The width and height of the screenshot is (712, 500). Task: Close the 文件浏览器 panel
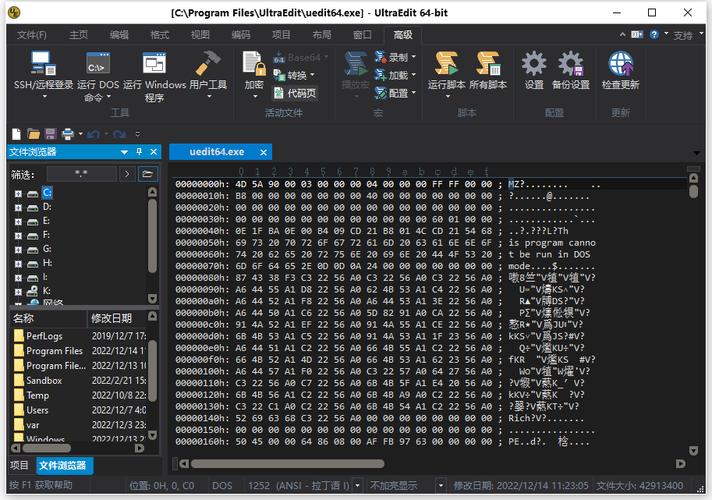click(153, 152)
